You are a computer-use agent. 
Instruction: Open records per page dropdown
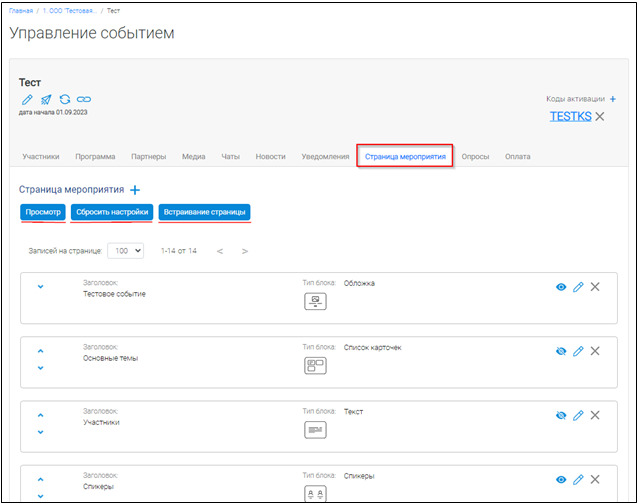click(128, 251)
